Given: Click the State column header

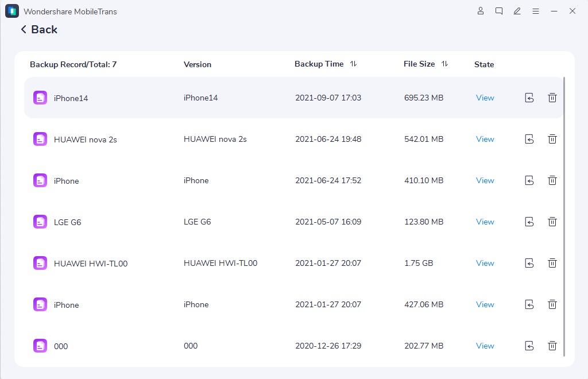Looking at the screenshot, I should click(x=483, y=64).
